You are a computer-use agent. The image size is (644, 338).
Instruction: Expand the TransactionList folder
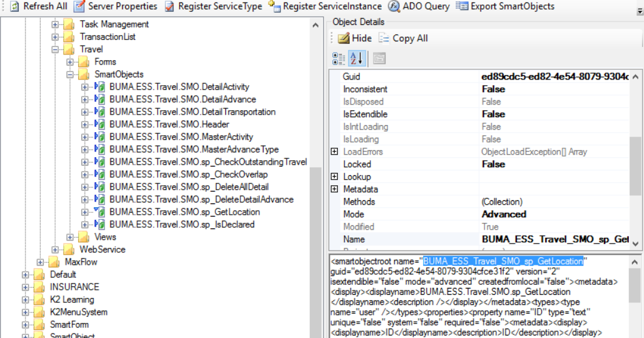(x=55, y=37)
